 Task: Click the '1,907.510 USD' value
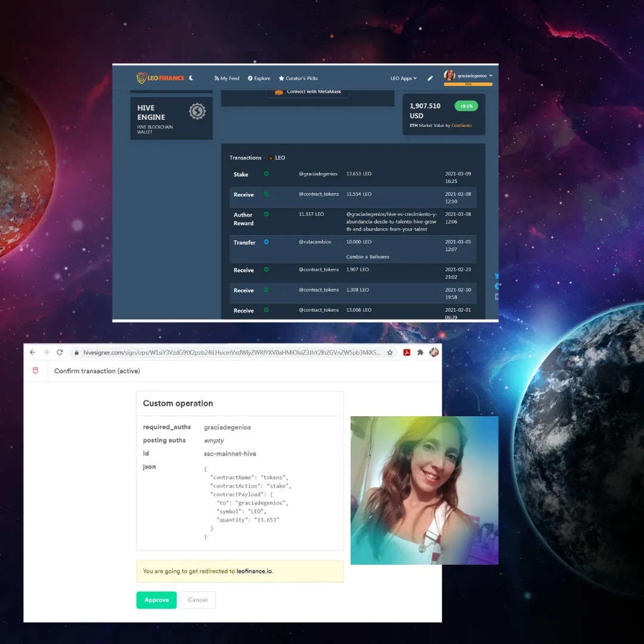click(x=425, y=111)
